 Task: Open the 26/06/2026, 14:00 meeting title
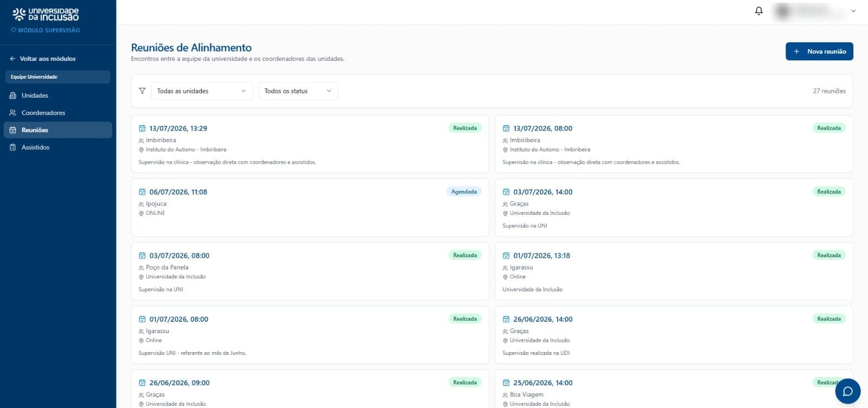coord(542,320)
